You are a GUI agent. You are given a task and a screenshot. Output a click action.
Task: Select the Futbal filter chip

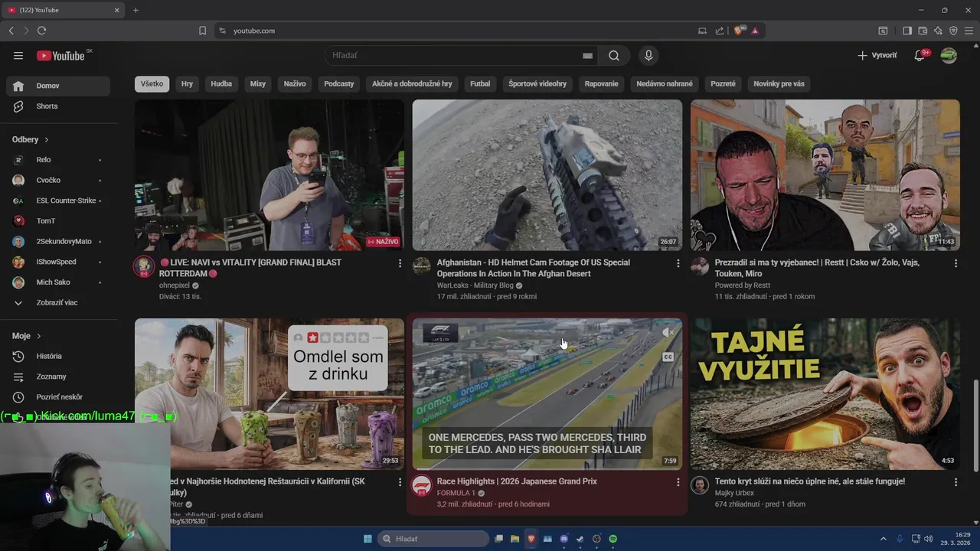[x=480, y=83]
